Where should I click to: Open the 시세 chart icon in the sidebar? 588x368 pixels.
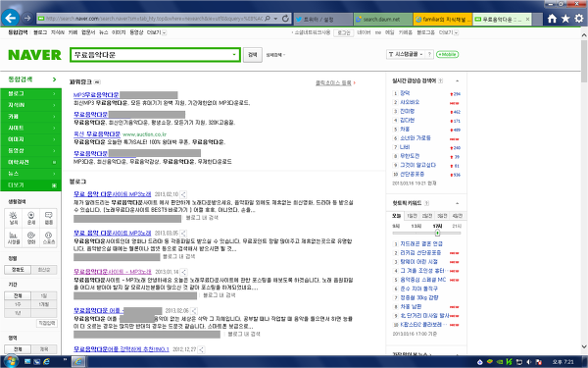point(14,237)
